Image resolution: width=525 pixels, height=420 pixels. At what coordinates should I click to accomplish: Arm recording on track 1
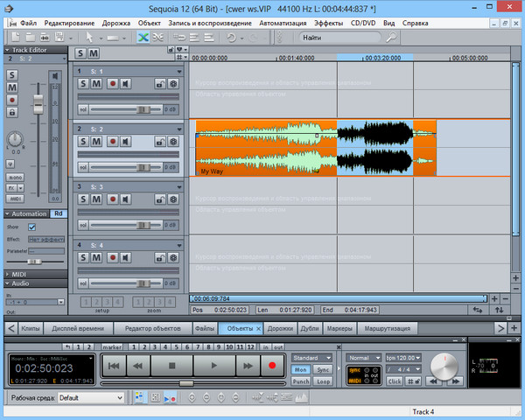pos(112,83)
